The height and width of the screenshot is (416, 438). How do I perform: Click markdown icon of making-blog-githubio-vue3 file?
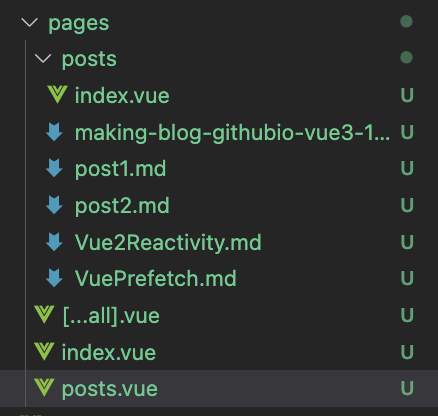[x=54, y=132]
